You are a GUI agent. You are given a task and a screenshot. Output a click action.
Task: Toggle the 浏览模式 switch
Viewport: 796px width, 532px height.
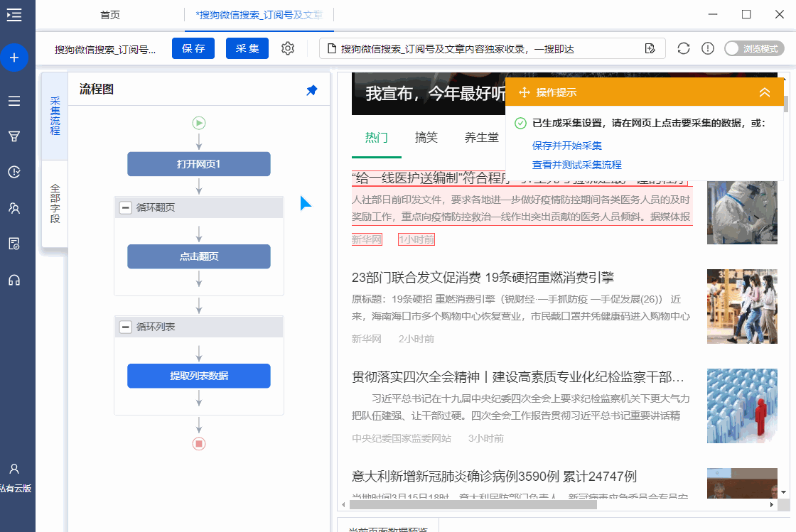(x=754, y=48)
